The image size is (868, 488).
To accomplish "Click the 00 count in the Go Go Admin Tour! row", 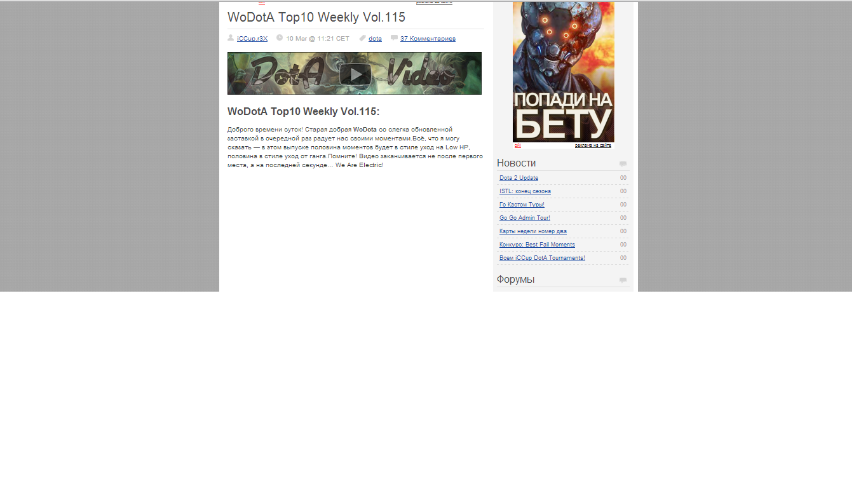I will pyautogui.click(x=623, y=218).
